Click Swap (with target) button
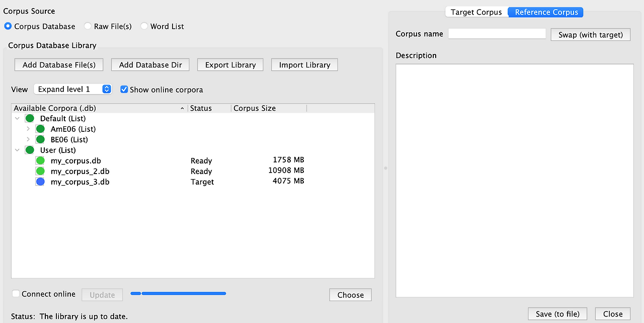 pos(591,35)
